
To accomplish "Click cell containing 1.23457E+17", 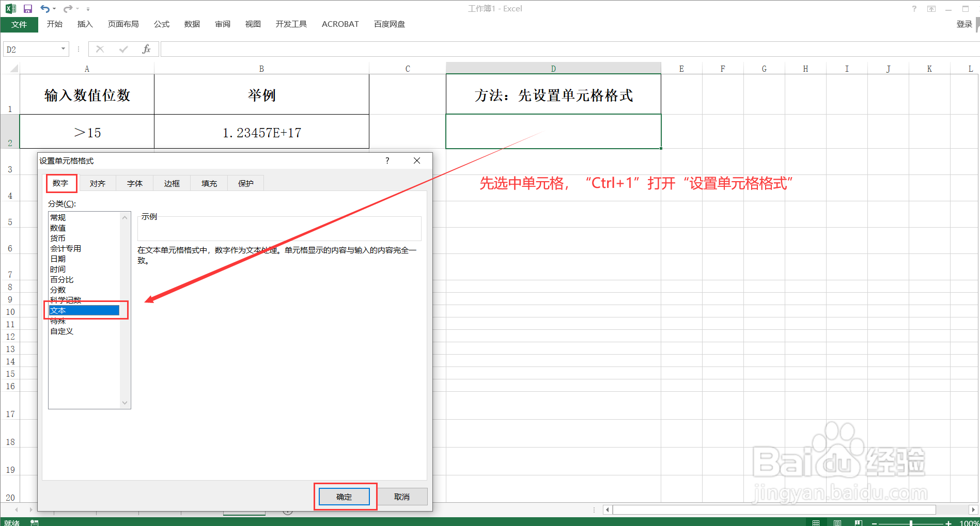I will 261,132.
